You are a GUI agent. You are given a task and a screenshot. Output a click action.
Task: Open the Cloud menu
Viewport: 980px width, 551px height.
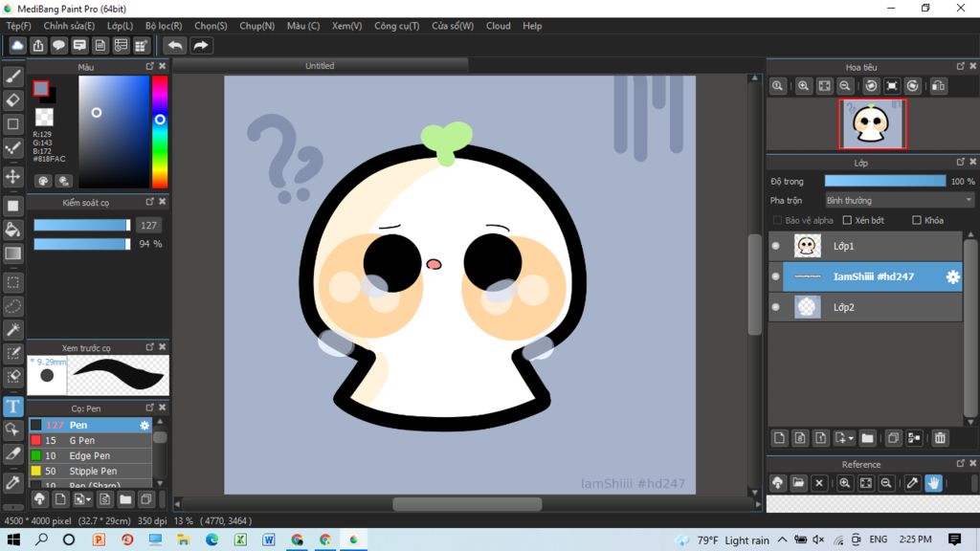[x=498, y=26]
